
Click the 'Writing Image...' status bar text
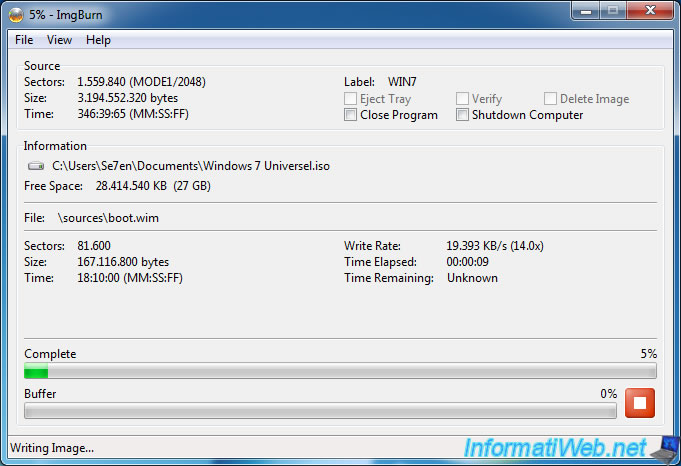[54, 448]
